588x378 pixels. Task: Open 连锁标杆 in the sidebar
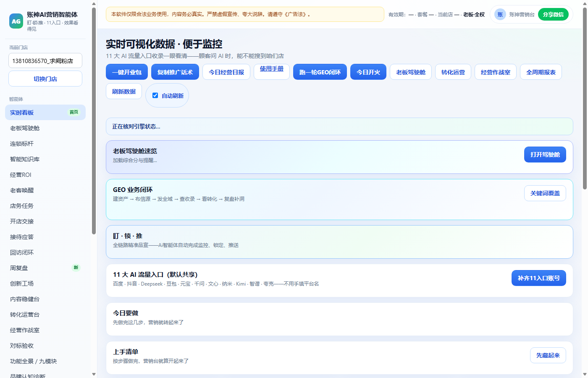pyautogui.click(x=45, y=143)
